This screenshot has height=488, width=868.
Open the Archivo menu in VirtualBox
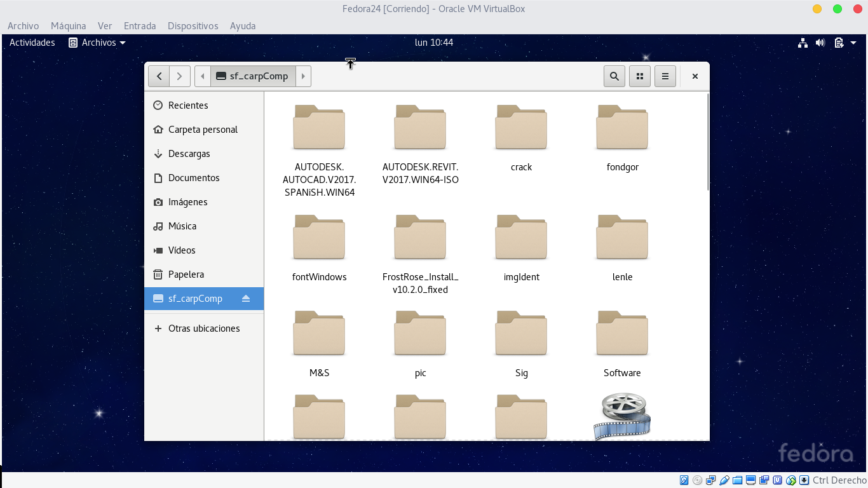pyautogui.click(x=23, y=26)
